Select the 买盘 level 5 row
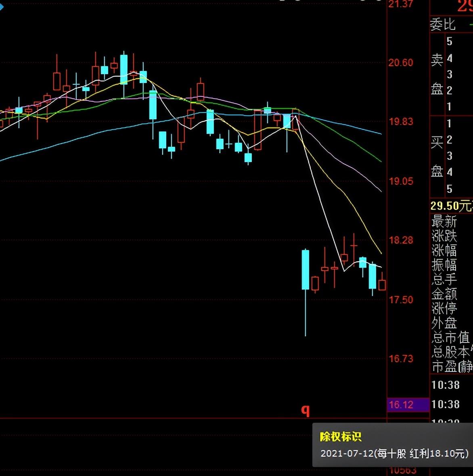473x476 pixels. (x=459, y=189)
